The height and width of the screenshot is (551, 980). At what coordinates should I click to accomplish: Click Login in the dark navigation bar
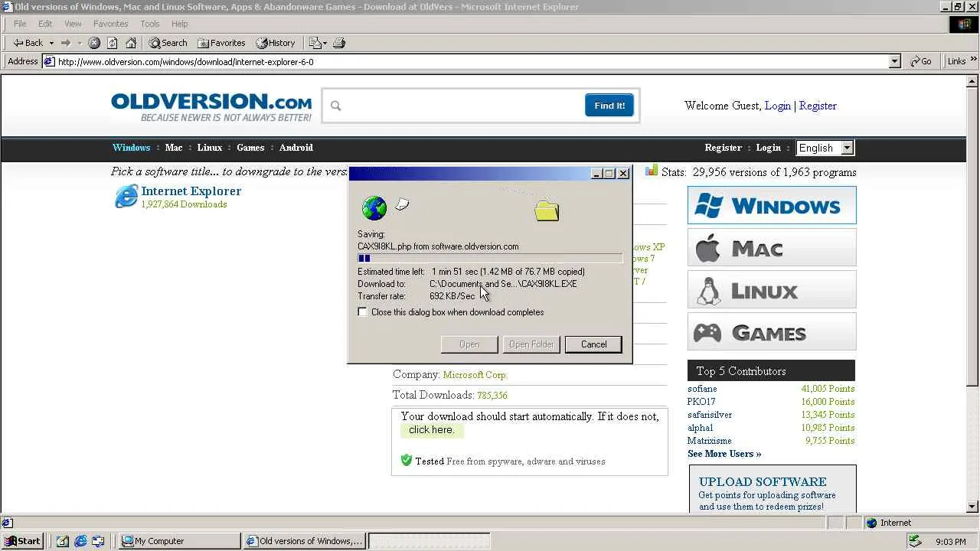pyautogui.click(x=769, y=148)
